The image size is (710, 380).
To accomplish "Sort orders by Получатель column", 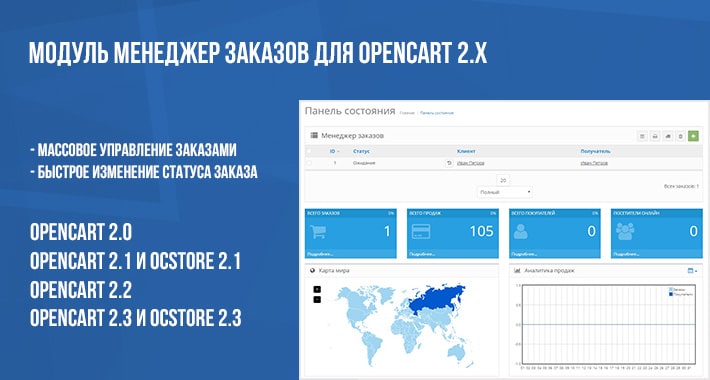I will pos(595,151).
